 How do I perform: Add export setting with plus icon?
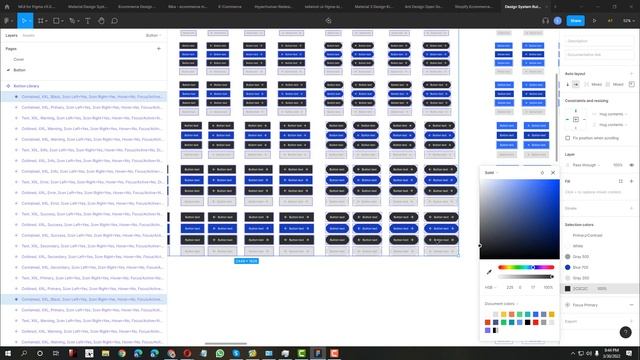[x=631, y=321]
